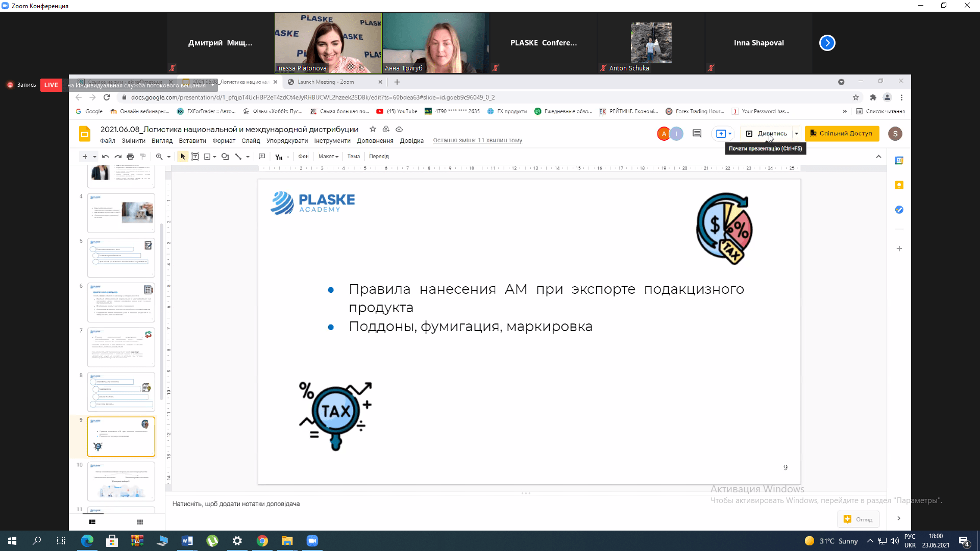
Task: Click the Фон background button
Action: click(304, 157)
